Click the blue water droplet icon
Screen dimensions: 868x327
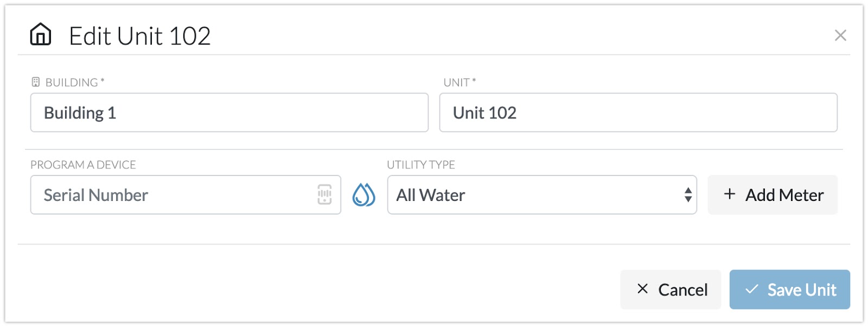(x=363, y=194)
